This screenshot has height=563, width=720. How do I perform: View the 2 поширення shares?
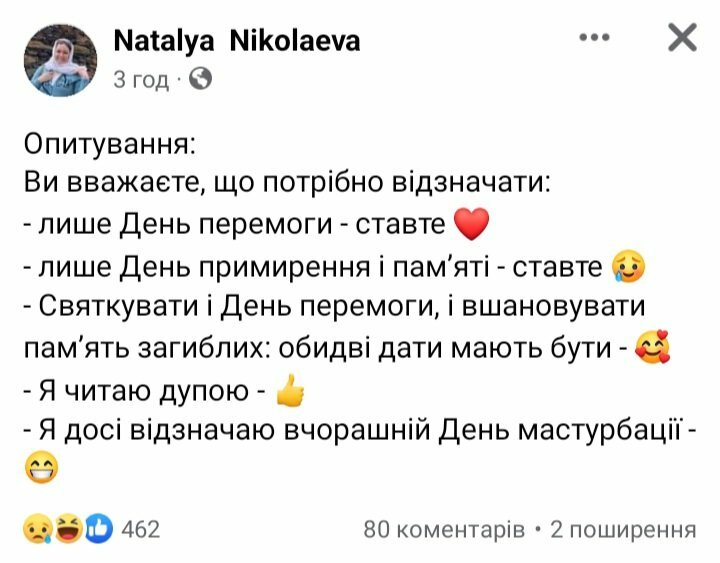pos(623,528)
